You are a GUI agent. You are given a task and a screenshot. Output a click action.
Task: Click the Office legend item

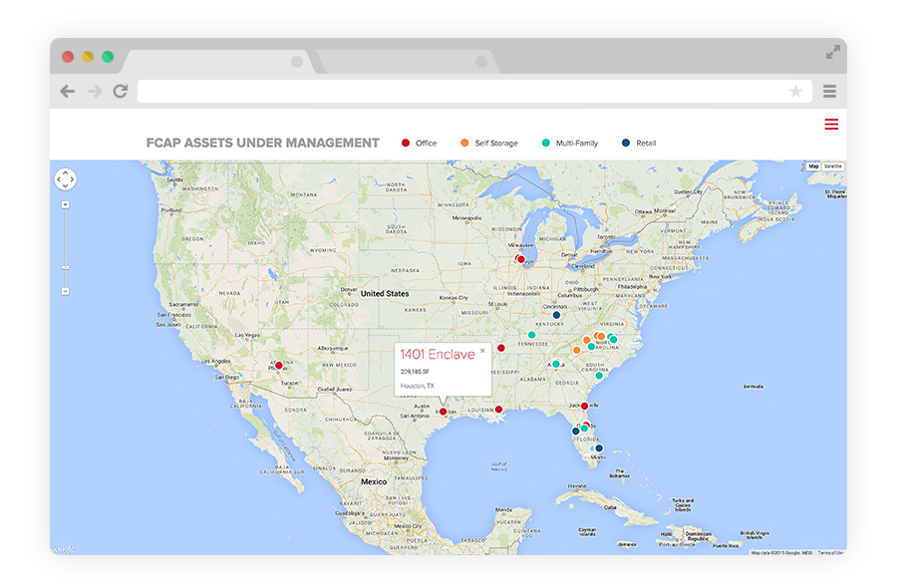click(x=419, y=143)
